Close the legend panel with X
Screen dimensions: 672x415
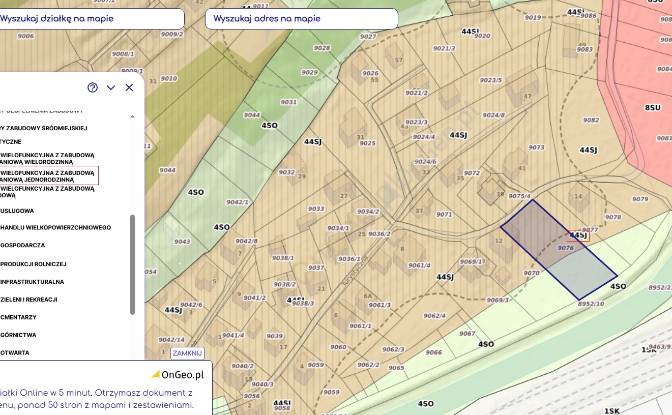pyautogui.click(x=129, y=87)
